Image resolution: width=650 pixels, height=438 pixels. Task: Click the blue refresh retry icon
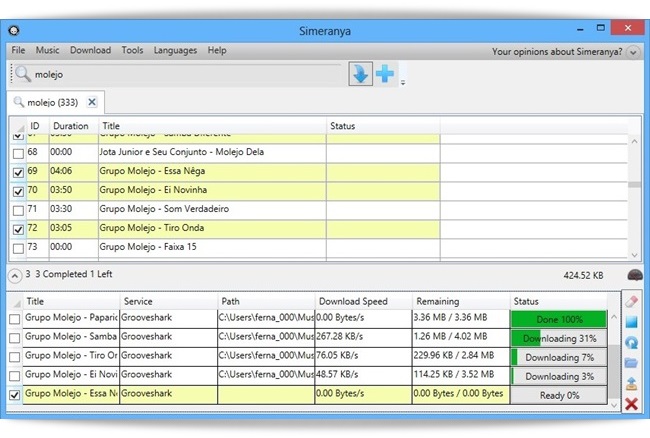click(631, 342)
